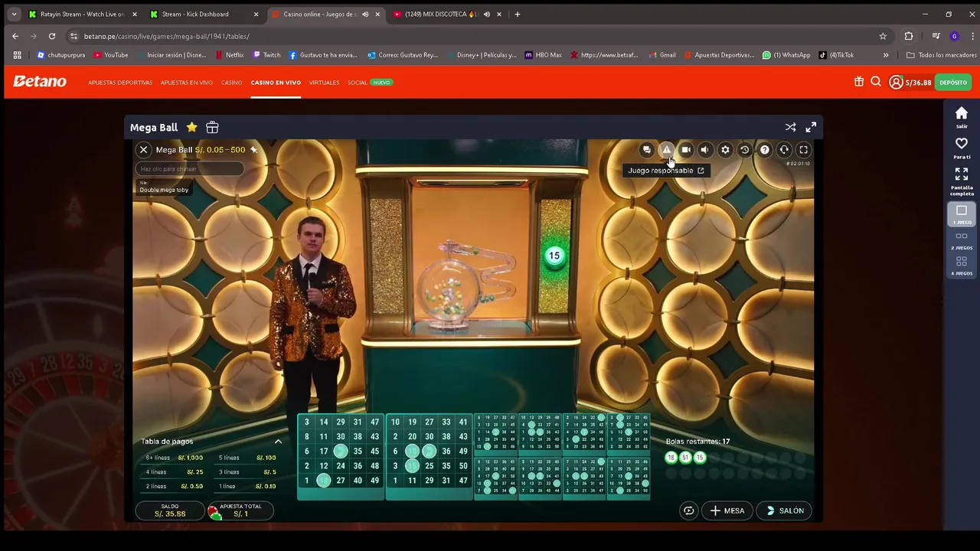Click the green Depósito button
The width and height of the screenshot is (980, 551).
(x=953, y=83)
